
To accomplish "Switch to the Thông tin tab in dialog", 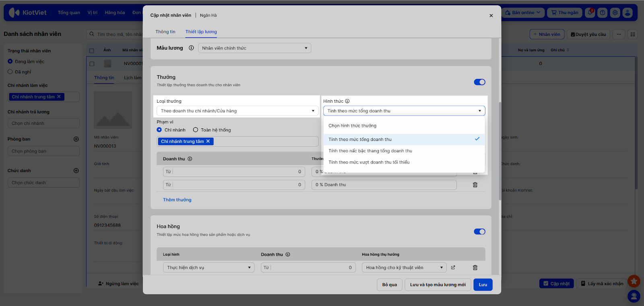I will (x=165, y=32).
